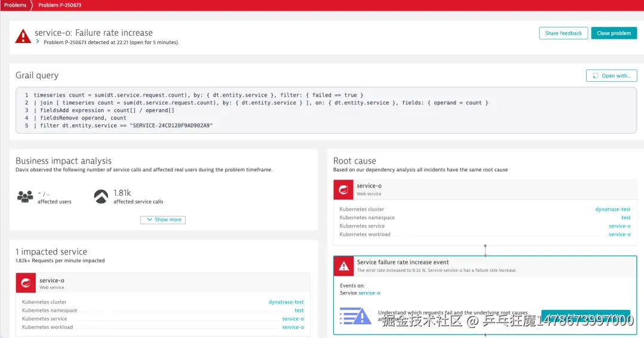Click the red warning triangle in header

click(x=23, y=36)
